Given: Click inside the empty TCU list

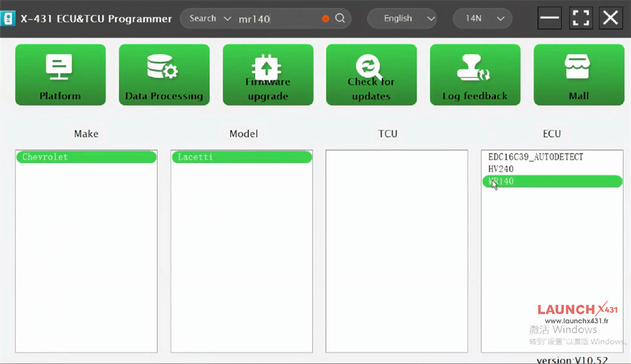Looking at the screenshot, I should click(396, 251).
